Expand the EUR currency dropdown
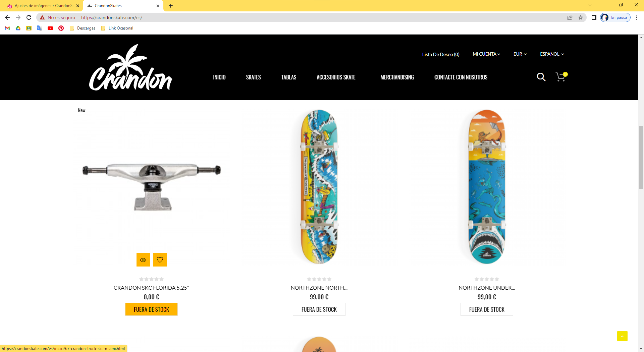 tap(520, 54)
